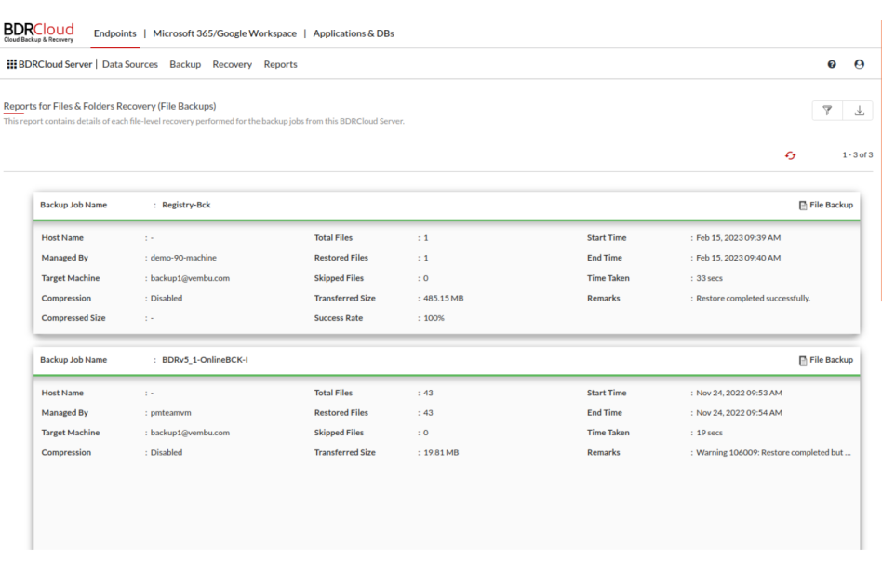The height and width of the screenshot is (588, 882).
Task: Click the File Backup label on Registry-Bck card
Action: click(832, 205)
